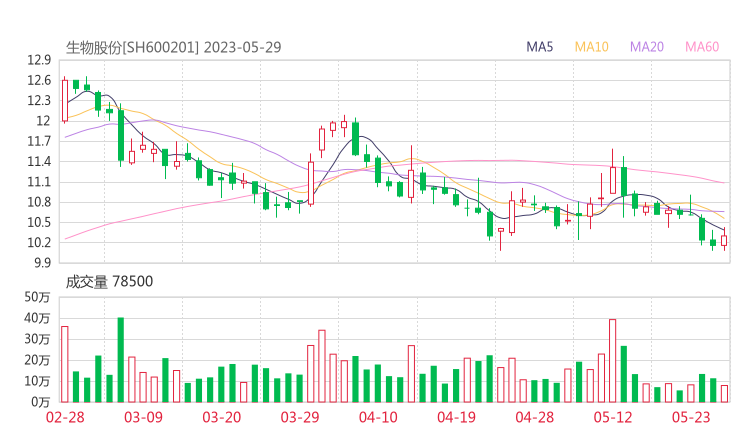
Task: Click the MA20 legend label
Action: tap(647, 47)
